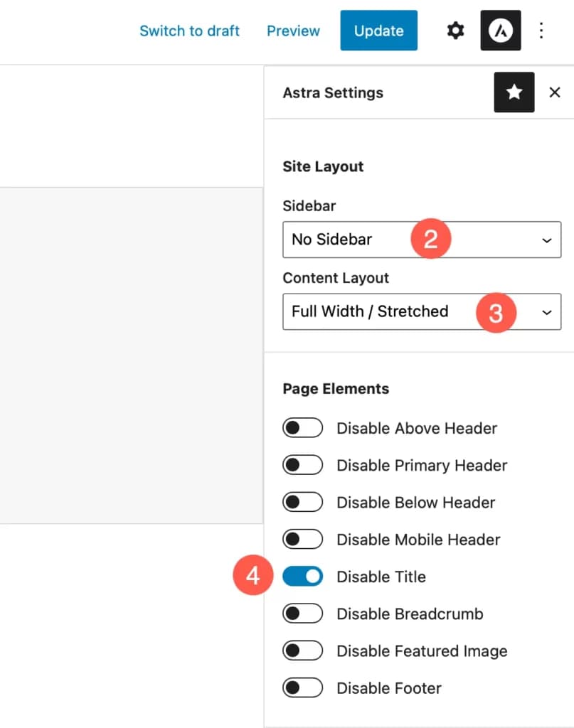Image resolution: width=574 pixels, height=728 pixels.
Task: Close the Astra Settings panel
Action: coord(555,92)
